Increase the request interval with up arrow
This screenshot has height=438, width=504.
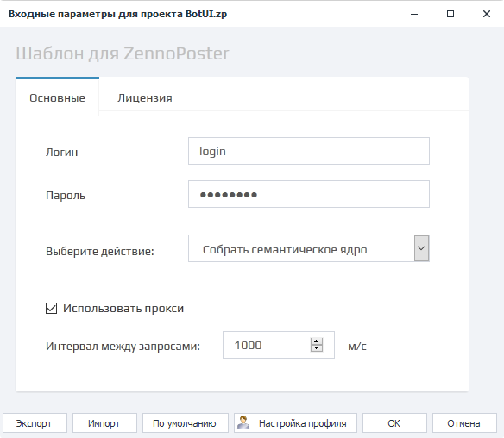coord(317,341)
